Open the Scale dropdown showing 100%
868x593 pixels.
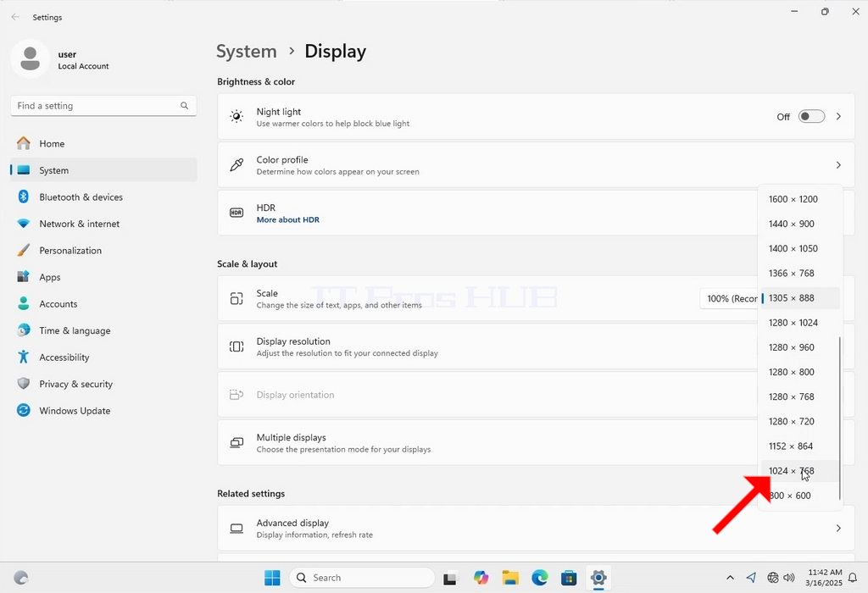[729, 299]
